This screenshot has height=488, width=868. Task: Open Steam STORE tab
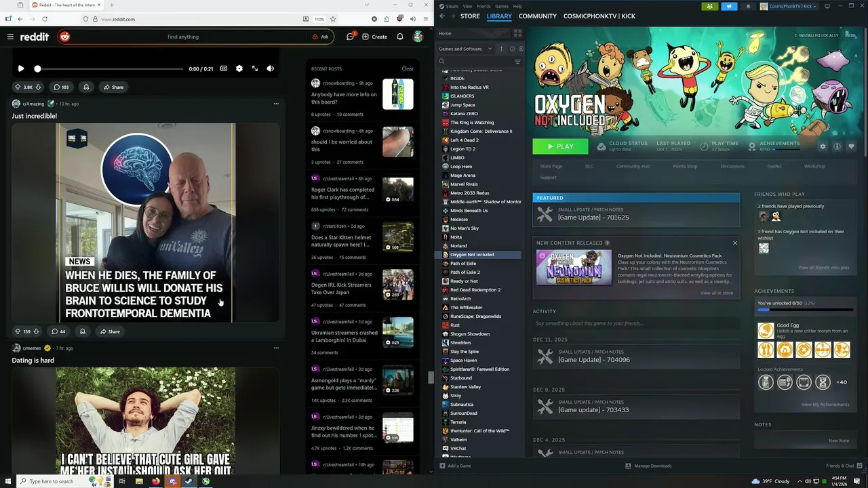(470, 16)
